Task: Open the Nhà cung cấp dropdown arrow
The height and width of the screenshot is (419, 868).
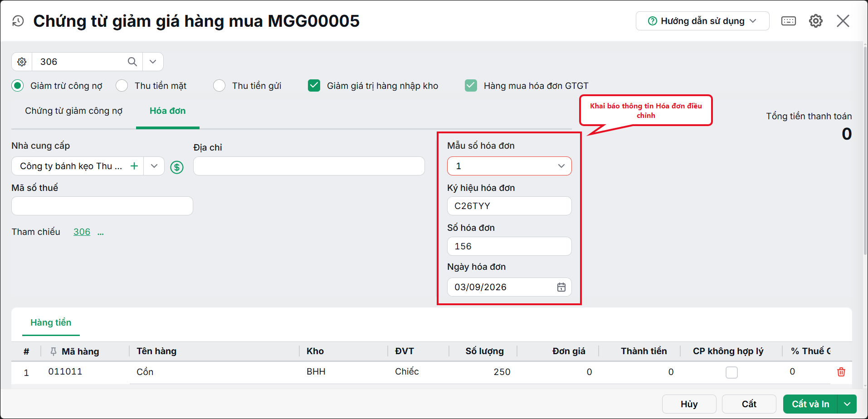Action: 154,166
